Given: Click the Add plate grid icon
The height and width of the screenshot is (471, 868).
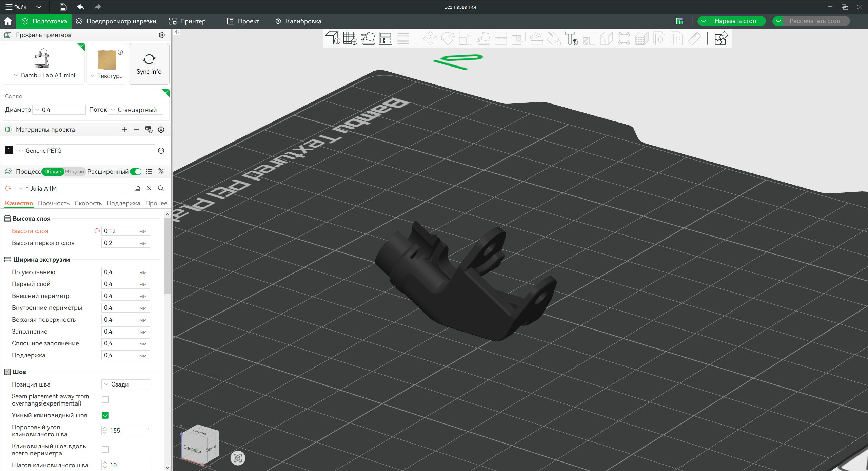Looking at the screenshot, I should tap(350, 38).
